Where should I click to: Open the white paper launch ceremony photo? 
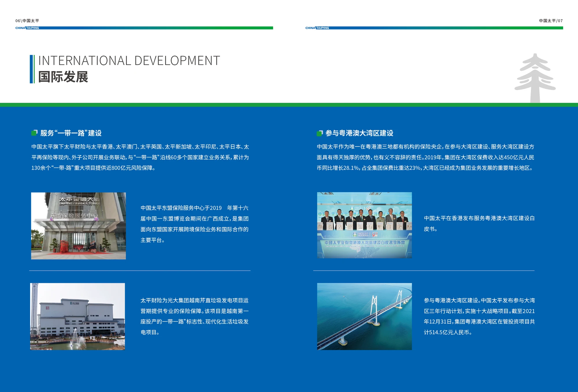tap(364, 225)
